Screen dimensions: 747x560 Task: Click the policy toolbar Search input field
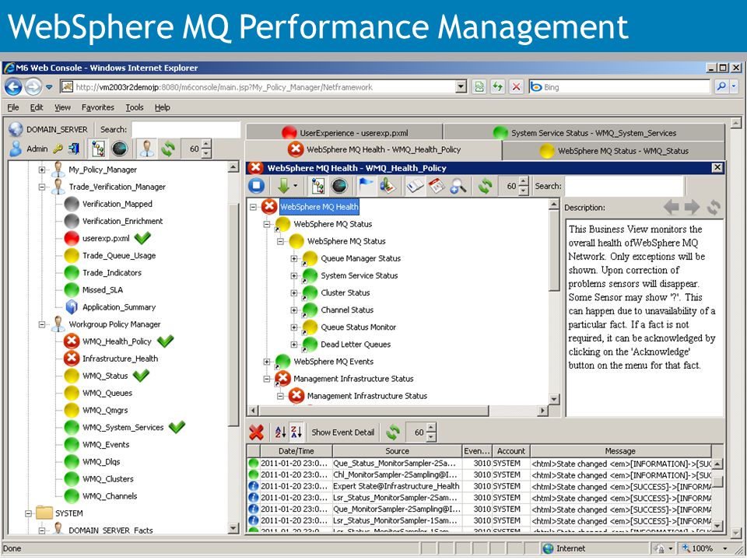click(624, 186)
